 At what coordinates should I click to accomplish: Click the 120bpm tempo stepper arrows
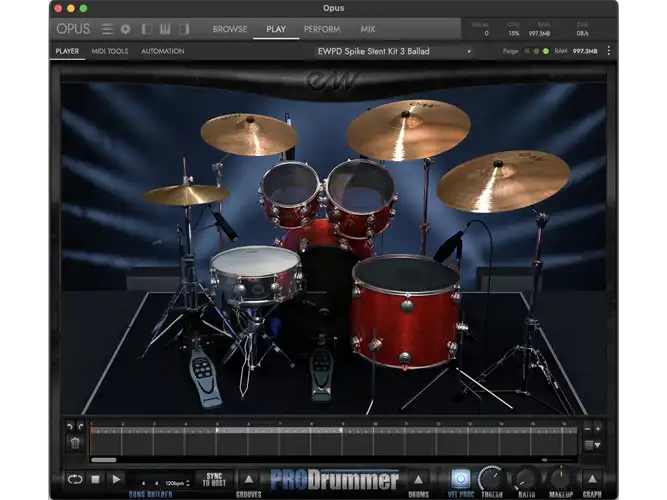click(188, 483)
